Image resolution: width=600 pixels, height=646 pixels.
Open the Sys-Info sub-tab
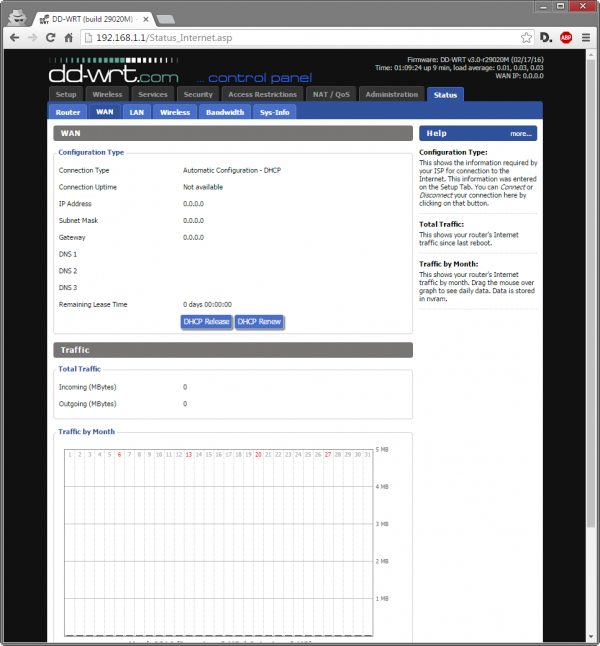pos(274,112)
